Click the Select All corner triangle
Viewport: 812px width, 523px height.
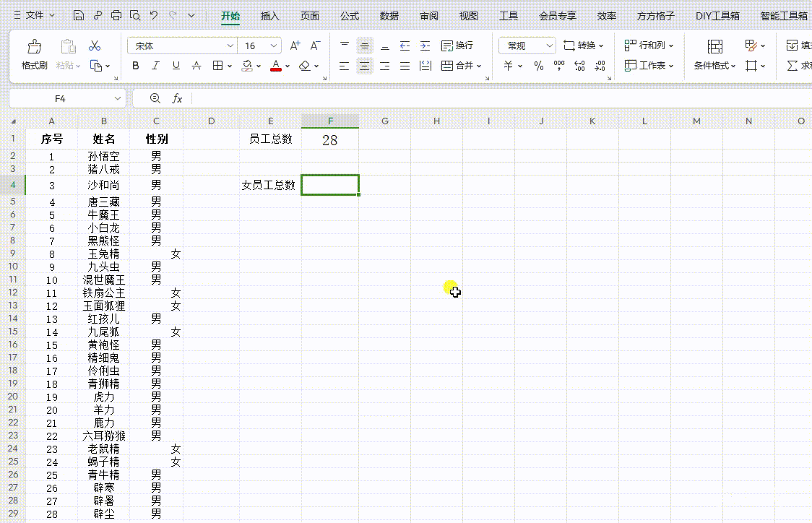[14, 121]
